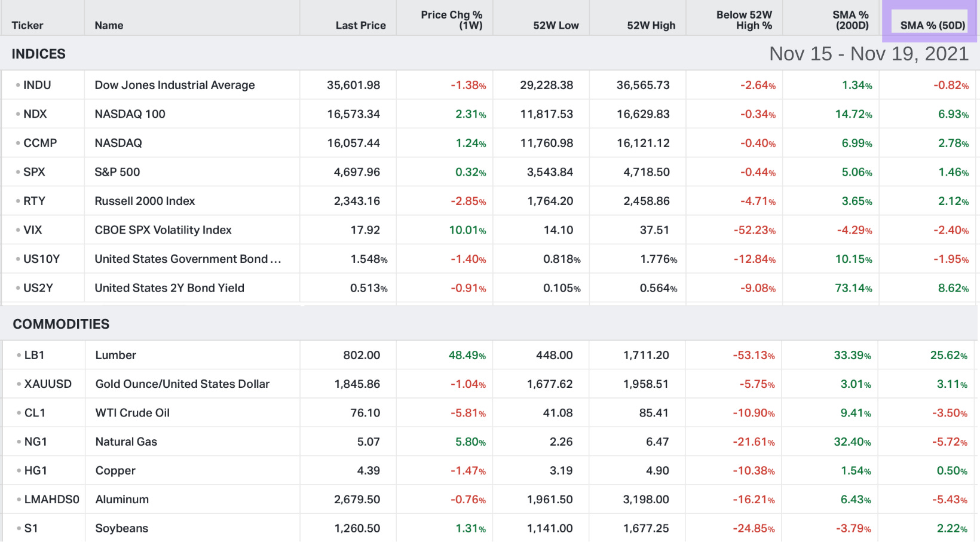Select the SPX ticker
Image resolution: width=980 pixels, height=542 pixels.
pyautogui.click(x=34, y=172)
